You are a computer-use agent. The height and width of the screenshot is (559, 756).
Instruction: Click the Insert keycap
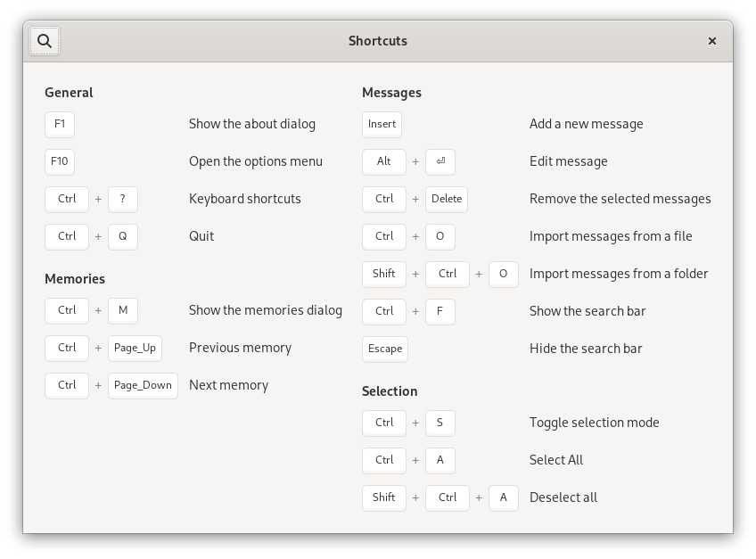tap(382, 124)
